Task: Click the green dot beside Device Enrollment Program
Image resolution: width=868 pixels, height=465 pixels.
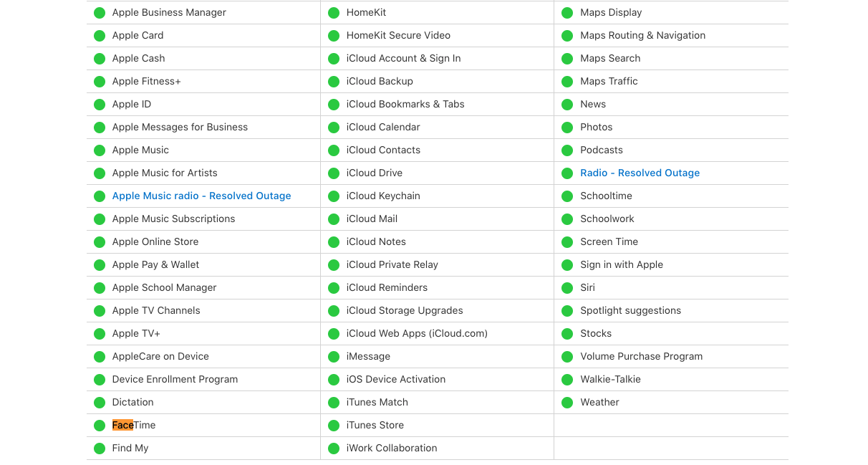Action: tap(100, 380)
